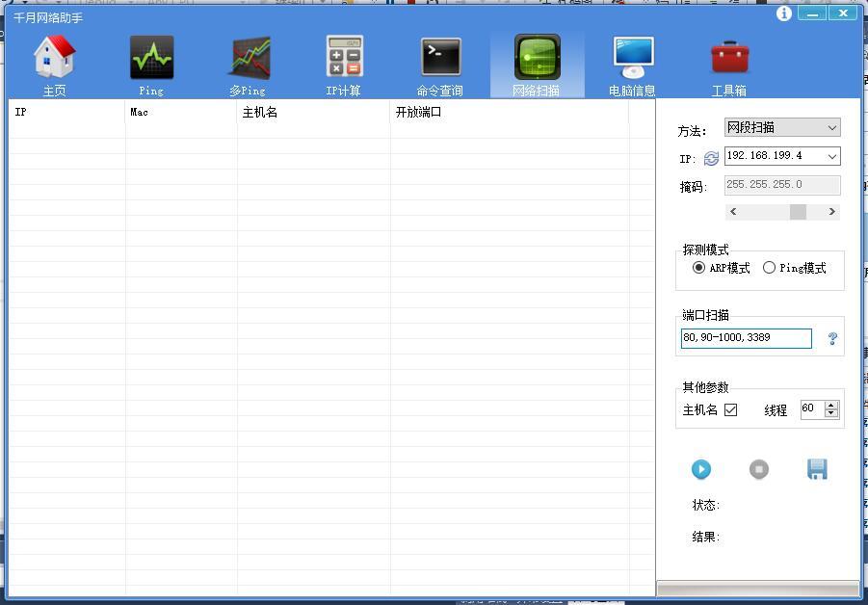Open the 命令查询 command console
868x605 pixels.
pos(440,60)
